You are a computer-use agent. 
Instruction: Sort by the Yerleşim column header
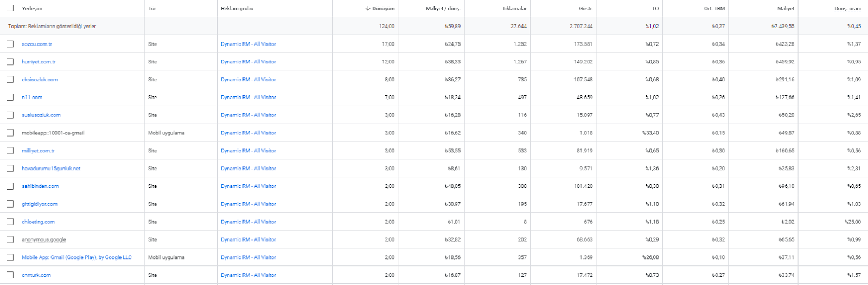[32, 9]
